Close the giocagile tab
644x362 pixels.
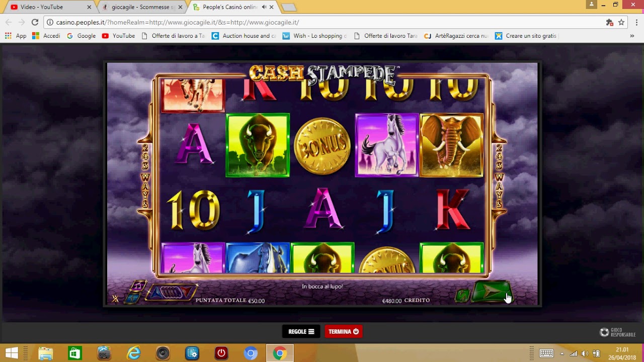click(x=180, y=7)
